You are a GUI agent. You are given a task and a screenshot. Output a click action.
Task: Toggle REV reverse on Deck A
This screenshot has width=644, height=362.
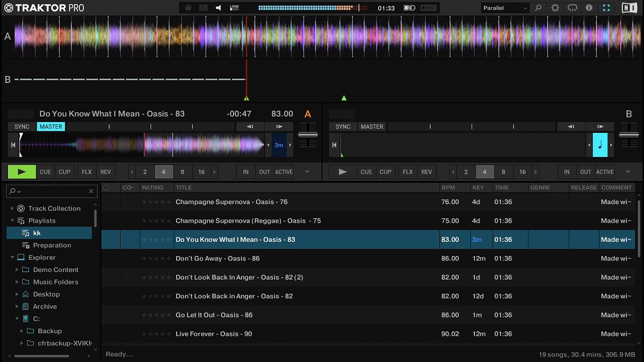point(106,172)
